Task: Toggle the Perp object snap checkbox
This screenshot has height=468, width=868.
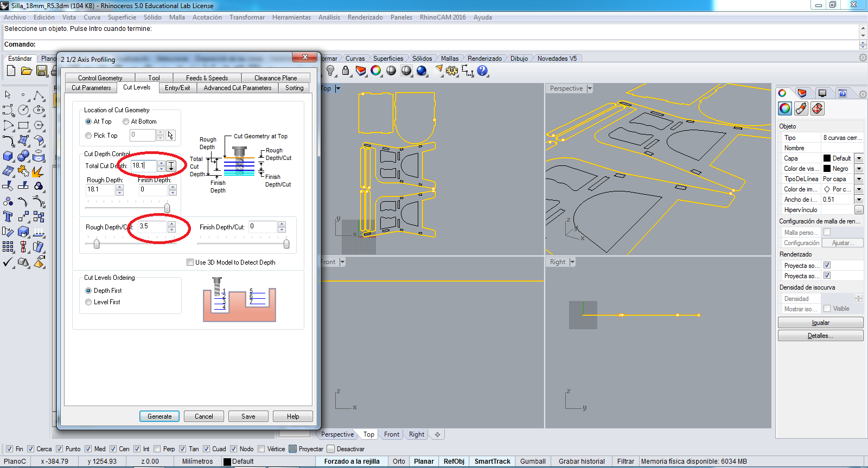Action: [157, 449]
